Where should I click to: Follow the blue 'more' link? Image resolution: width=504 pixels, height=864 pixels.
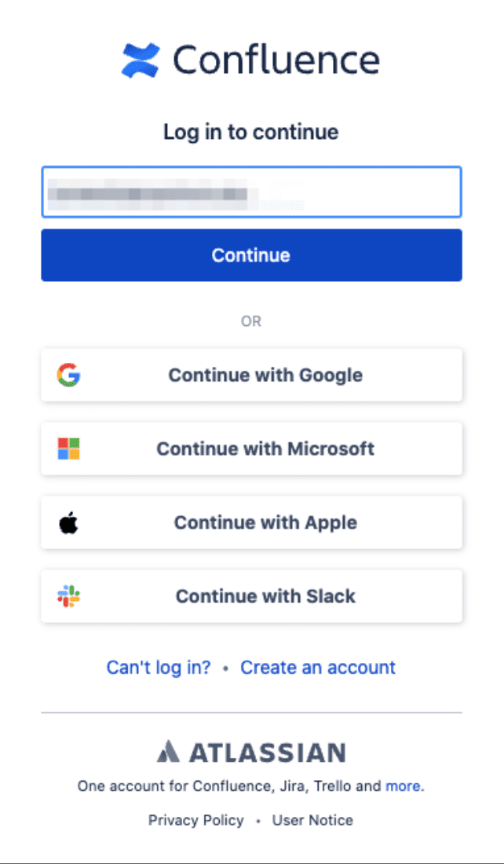click(x=404, y=785)
